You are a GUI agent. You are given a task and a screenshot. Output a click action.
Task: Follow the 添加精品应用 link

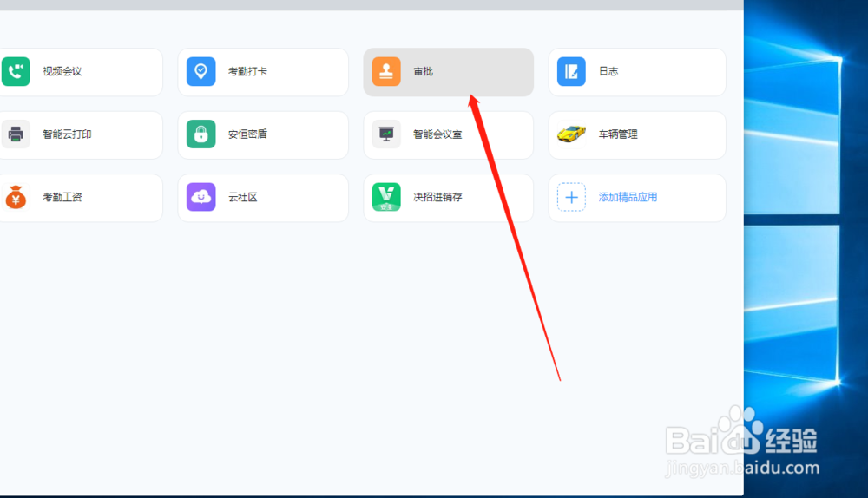pyautogui.click(x=628, y=197)
